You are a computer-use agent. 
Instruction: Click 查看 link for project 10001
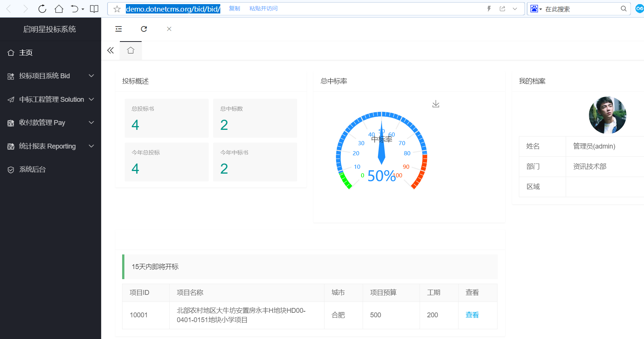coord(472,315)
